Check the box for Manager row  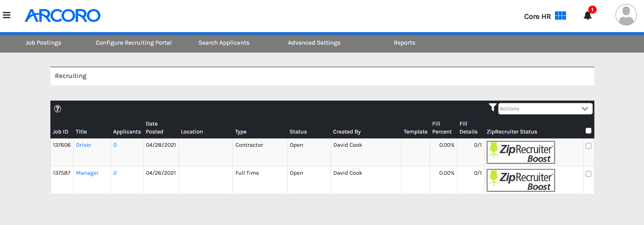coord(588,174)
